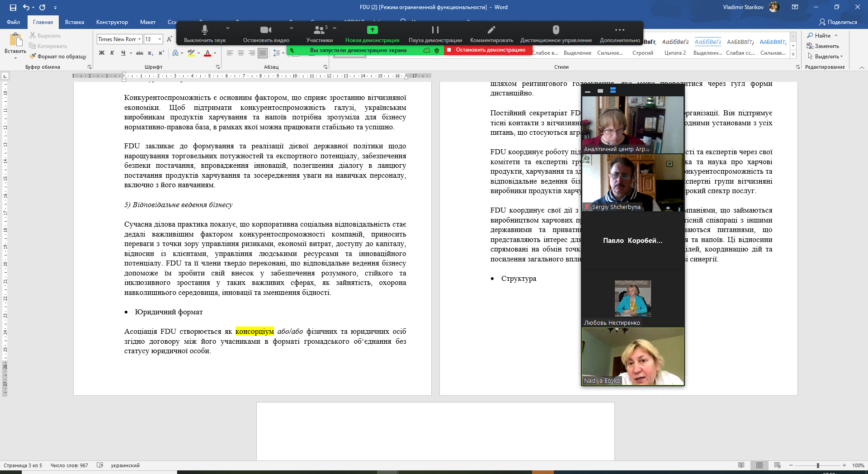Switch Zoom video panel to single view
The image size is (868, 474).
point(600,91)
